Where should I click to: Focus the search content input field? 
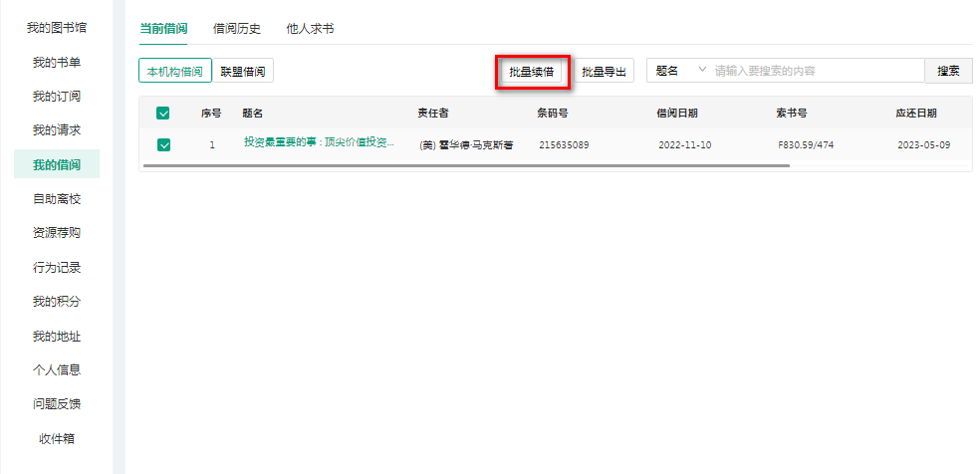(818, 71)
